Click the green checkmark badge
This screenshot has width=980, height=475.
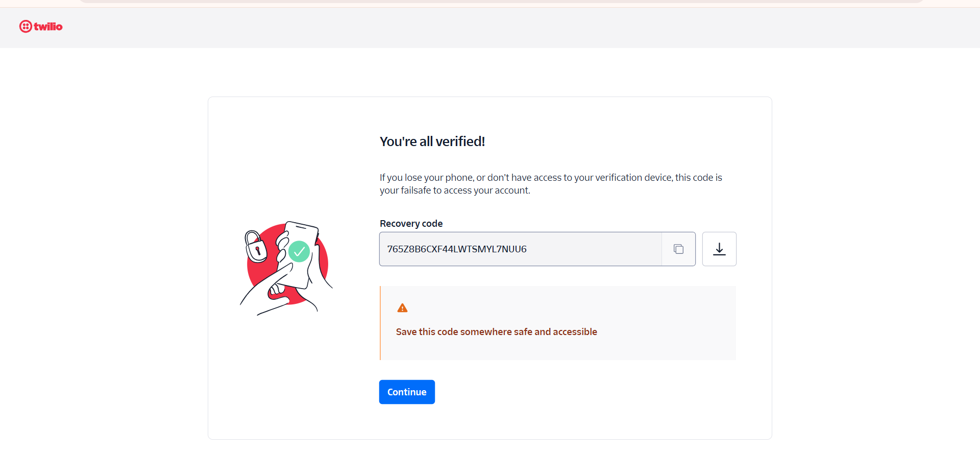click(x=299, y=251)
